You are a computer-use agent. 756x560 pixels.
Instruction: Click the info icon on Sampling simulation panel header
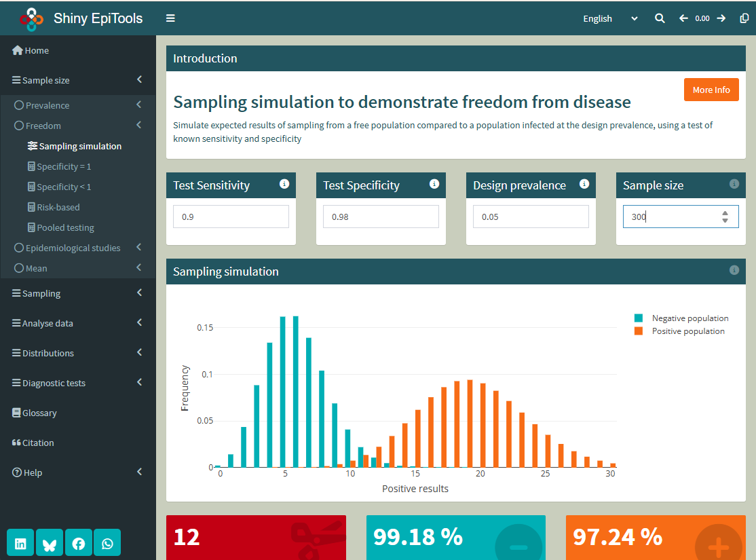[x=734, y=269]
